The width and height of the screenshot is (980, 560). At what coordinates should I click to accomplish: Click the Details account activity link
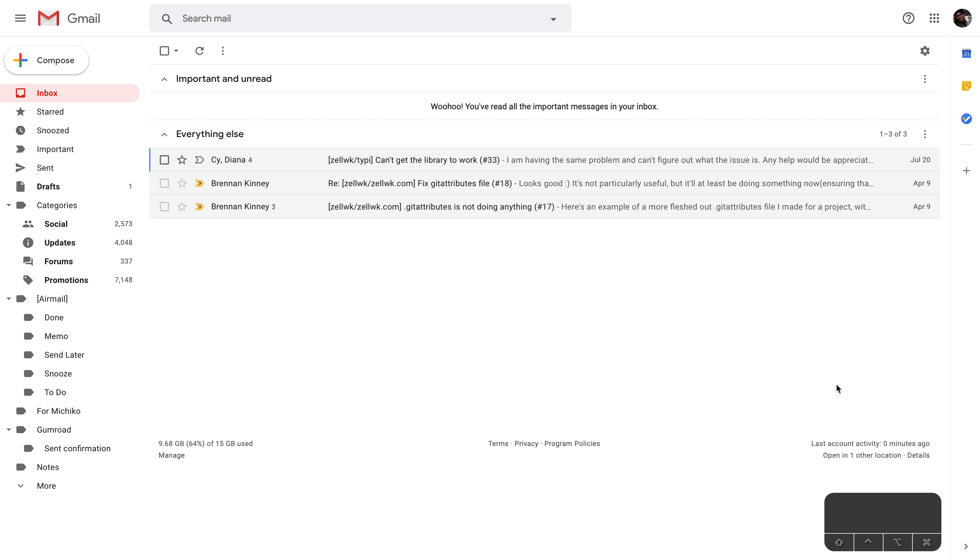[x=919, y=455]
